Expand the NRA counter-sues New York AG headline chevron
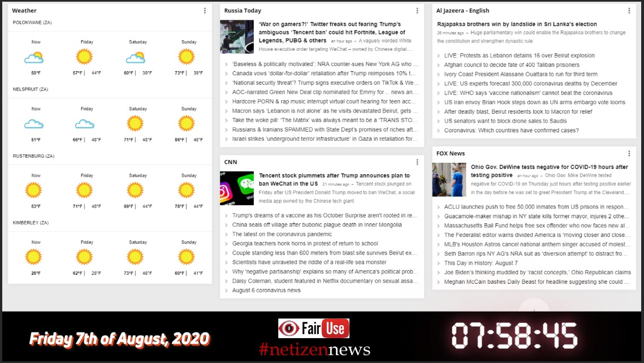The width and height of the screenshot is (644, 363). pos(226,64)
